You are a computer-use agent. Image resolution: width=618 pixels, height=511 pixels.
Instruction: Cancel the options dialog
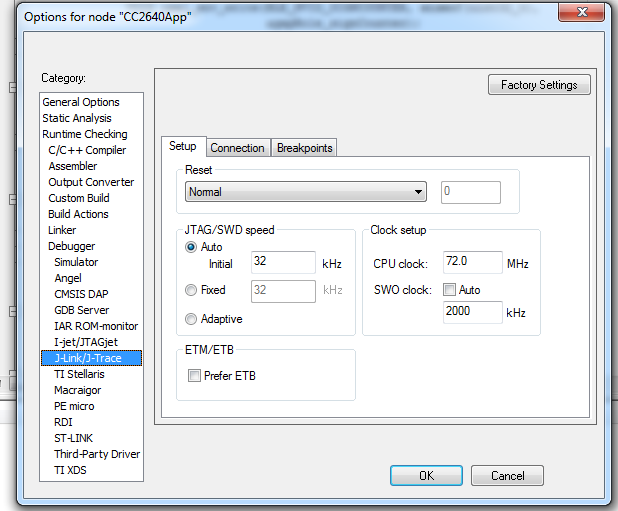click(x=507, y=476)
